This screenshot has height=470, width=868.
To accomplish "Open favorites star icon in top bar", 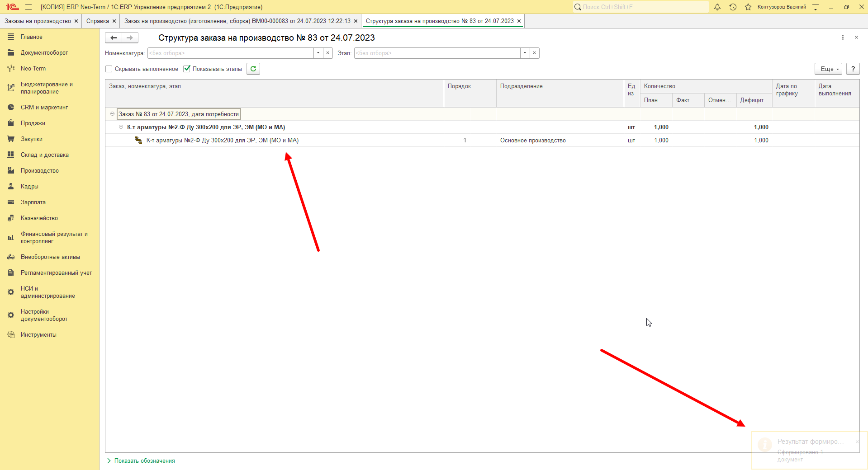I will coord(748,7).
